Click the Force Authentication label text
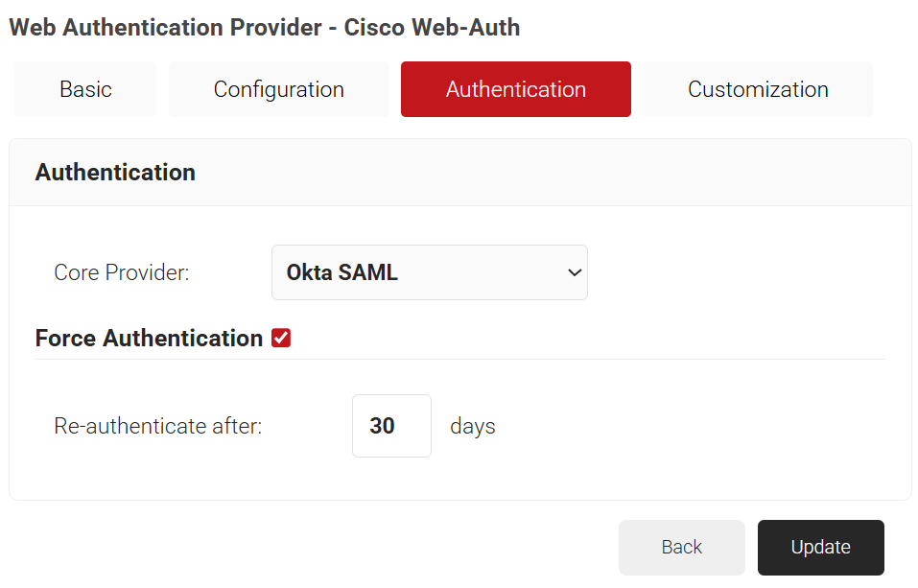This screenshot has height=588, width=918. [x=149, y=338]
